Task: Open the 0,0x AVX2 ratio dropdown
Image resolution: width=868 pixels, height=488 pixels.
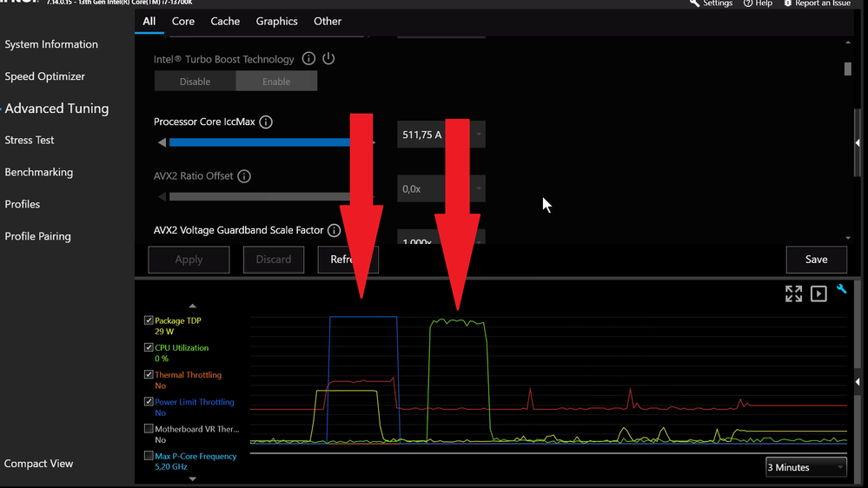Action: click(x=478, y=188)
